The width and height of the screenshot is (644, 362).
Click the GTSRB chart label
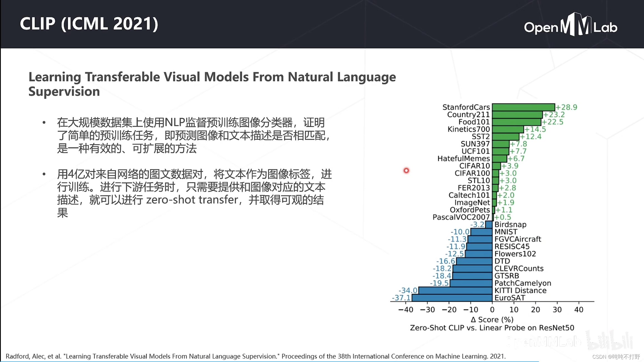tap(507, 276)
